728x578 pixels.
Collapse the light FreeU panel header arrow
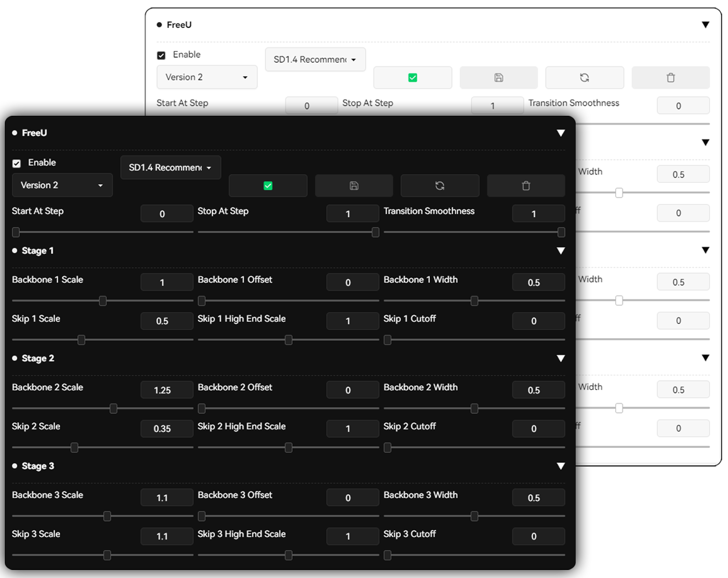705,25
